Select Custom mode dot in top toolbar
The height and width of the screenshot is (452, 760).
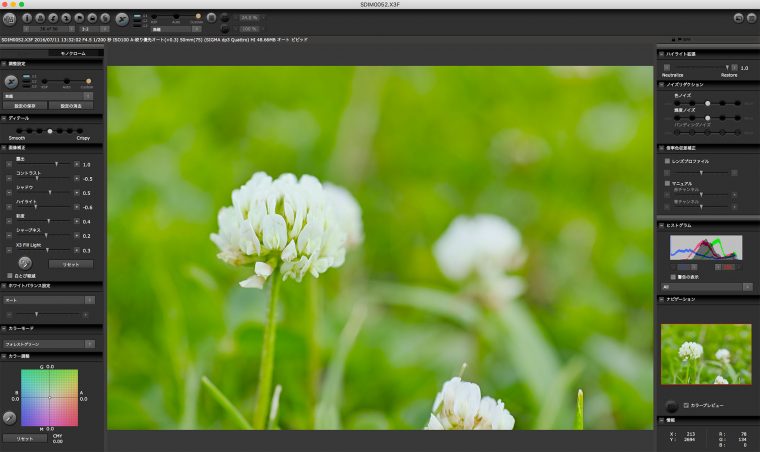(198, 17)
